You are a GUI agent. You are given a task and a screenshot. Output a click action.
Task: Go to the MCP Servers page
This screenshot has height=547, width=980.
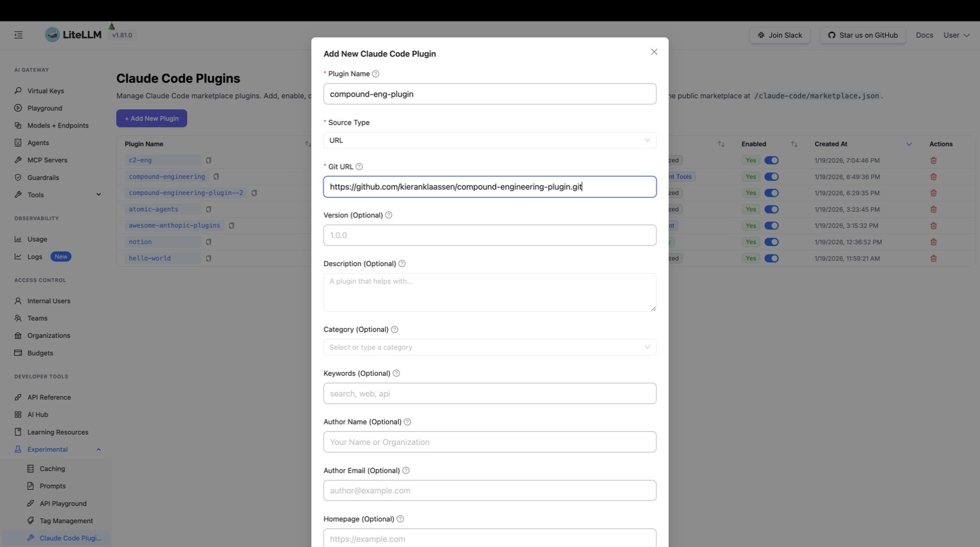pos(47,160)
